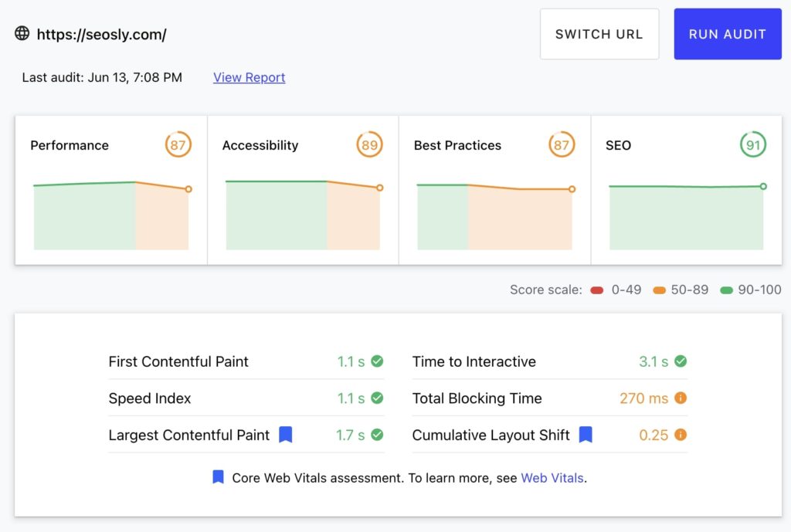Click bookmark icon next to Cumulative Layout Shift

tap(586, 435)
